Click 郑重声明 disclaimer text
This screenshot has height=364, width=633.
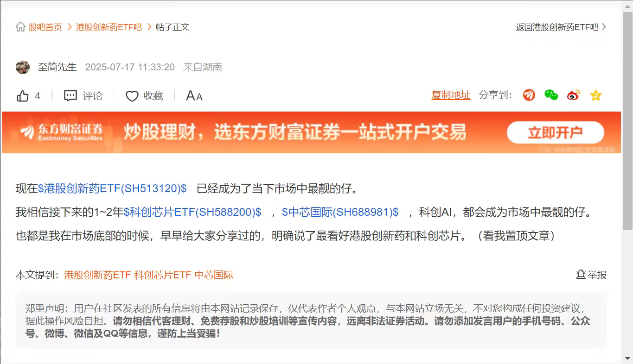(x=308, y=320)
